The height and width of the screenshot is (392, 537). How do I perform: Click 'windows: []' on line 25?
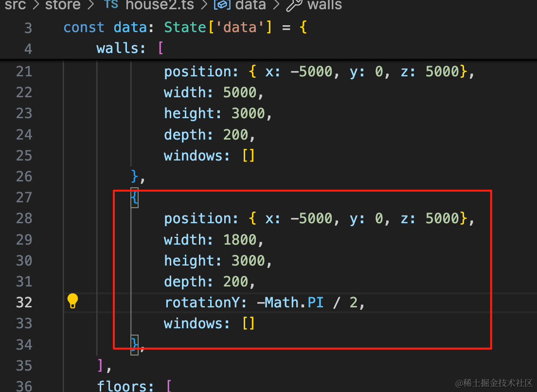pyautogui.click(x=209, y=156)
